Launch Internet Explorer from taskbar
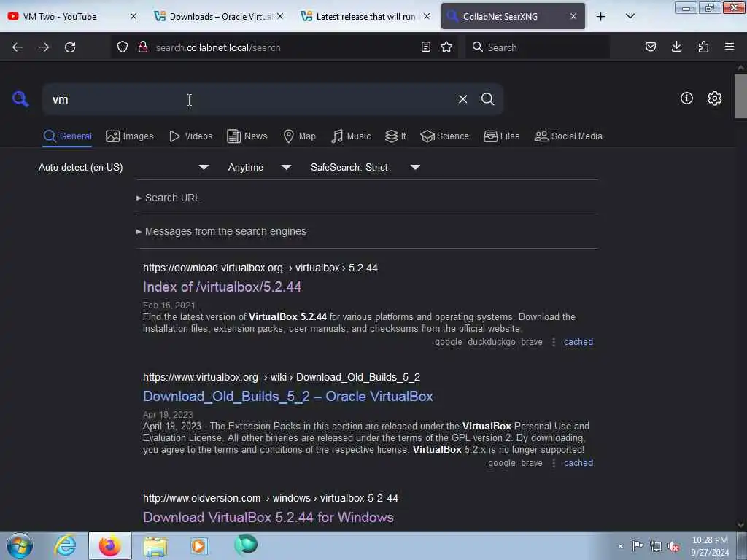Image resolution: width=747 pixels, height=560 pixels. pos(65,545)
